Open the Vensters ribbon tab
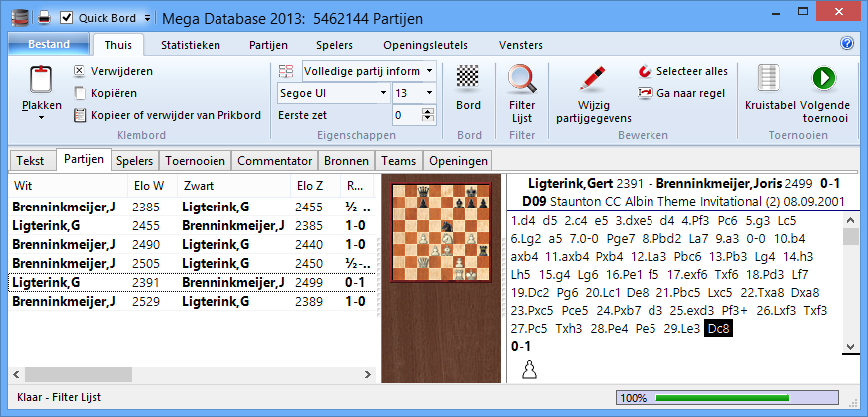This screenshot has height=417, width=868. pos(521,45)
